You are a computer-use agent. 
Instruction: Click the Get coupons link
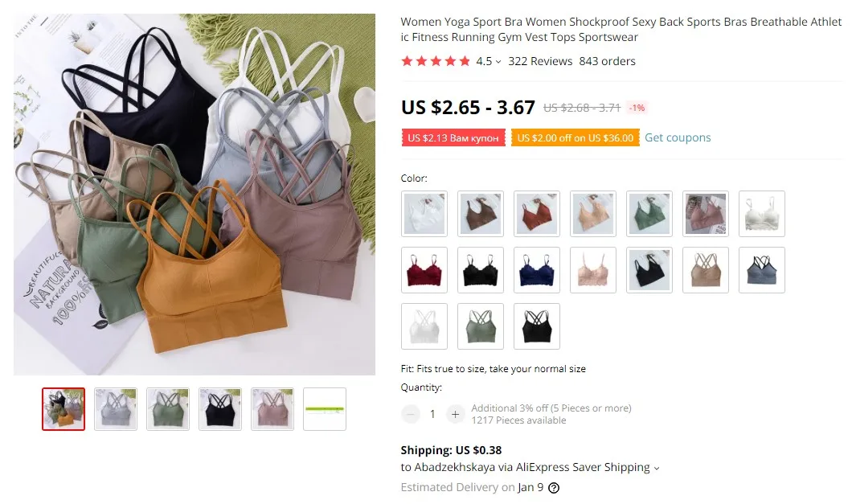[678, 137]
